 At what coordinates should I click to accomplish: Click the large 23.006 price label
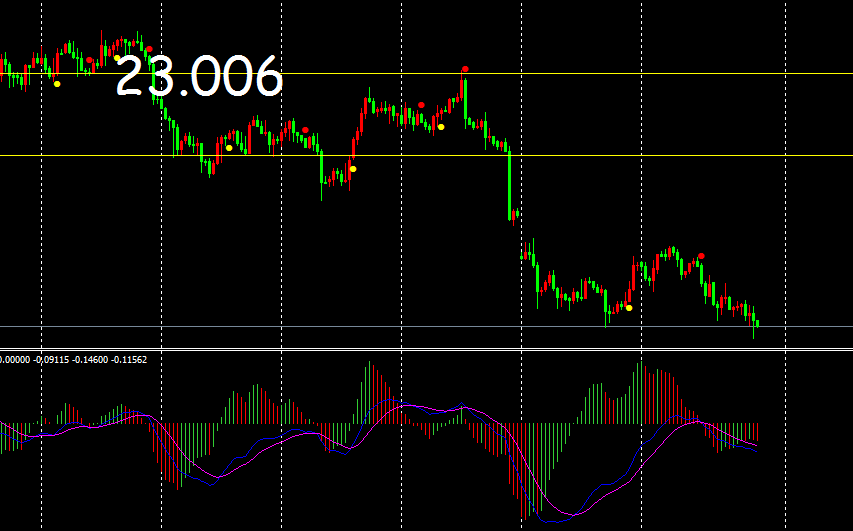(199, 76)
